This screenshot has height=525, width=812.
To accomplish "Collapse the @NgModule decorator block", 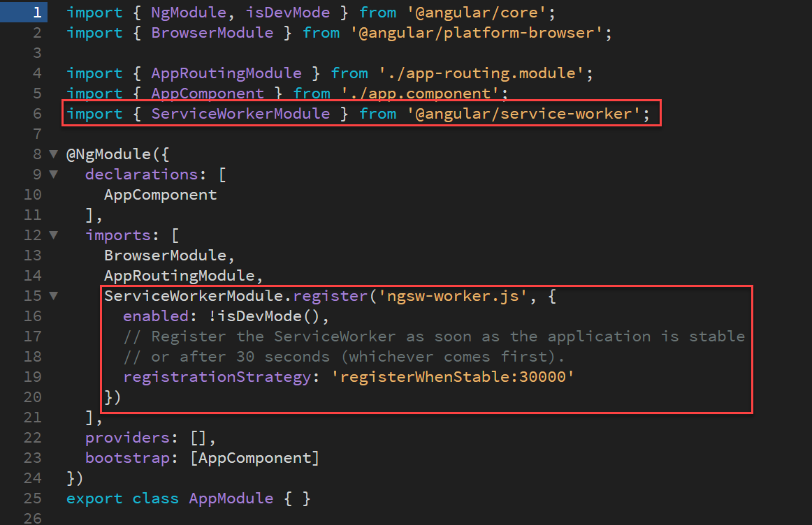I will pos(53,154).
